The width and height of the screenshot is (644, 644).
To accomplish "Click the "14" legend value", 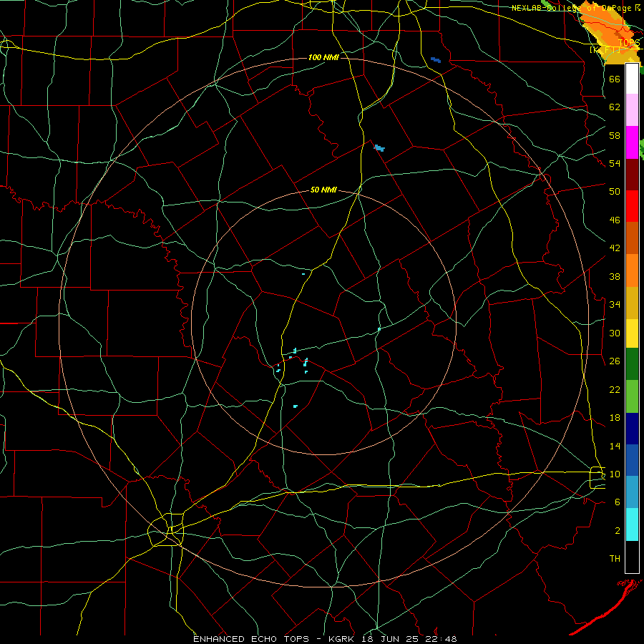I will (x=615, y=446).
